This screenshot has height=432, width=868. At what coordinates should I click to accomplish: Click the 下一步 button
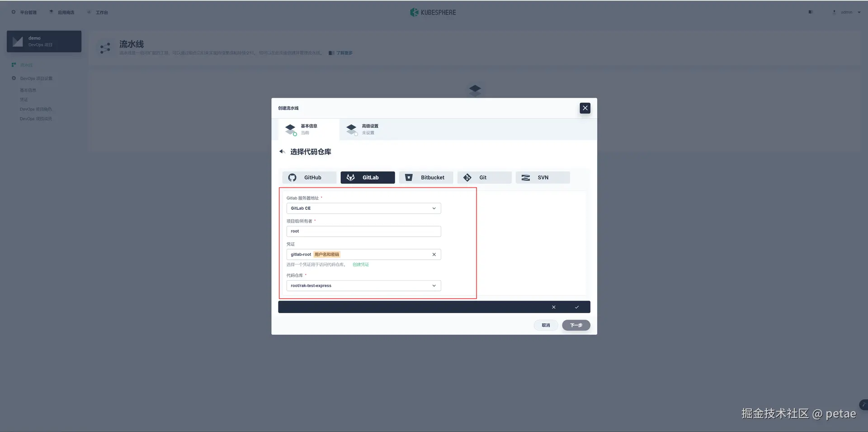click(x=576, y=325)
